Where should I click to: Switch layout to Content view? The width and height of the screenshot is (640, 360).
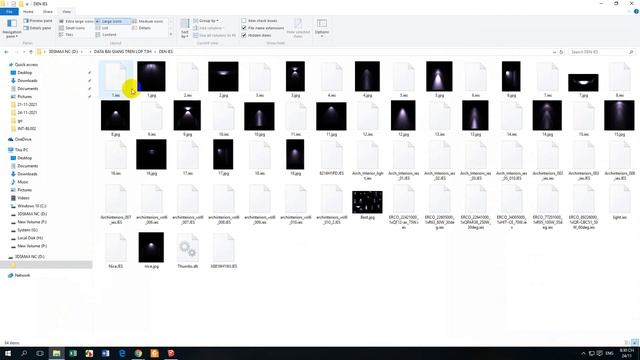pos(106,35)
